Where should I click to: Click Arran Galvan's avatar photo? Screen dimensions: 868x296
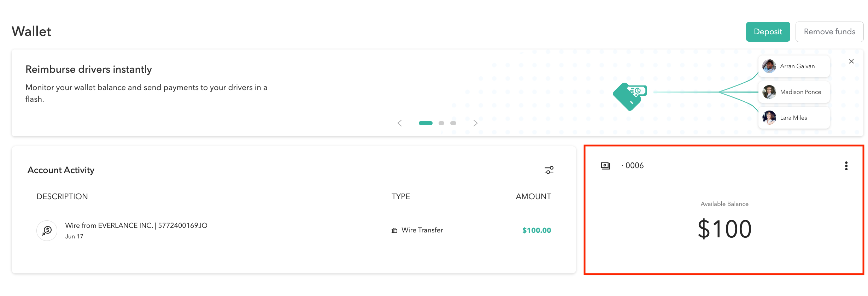(769, 66)
